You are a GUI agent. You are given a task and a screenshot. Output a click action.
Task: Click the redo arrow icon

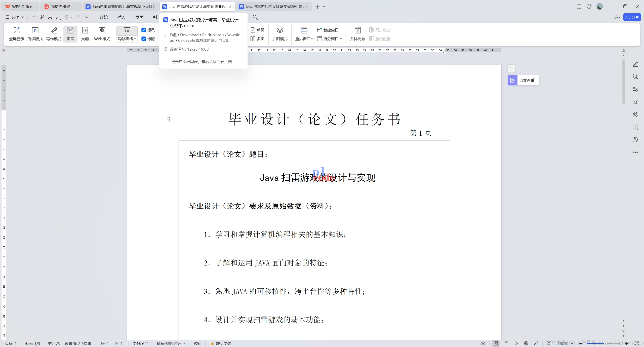tap(79, 17)
